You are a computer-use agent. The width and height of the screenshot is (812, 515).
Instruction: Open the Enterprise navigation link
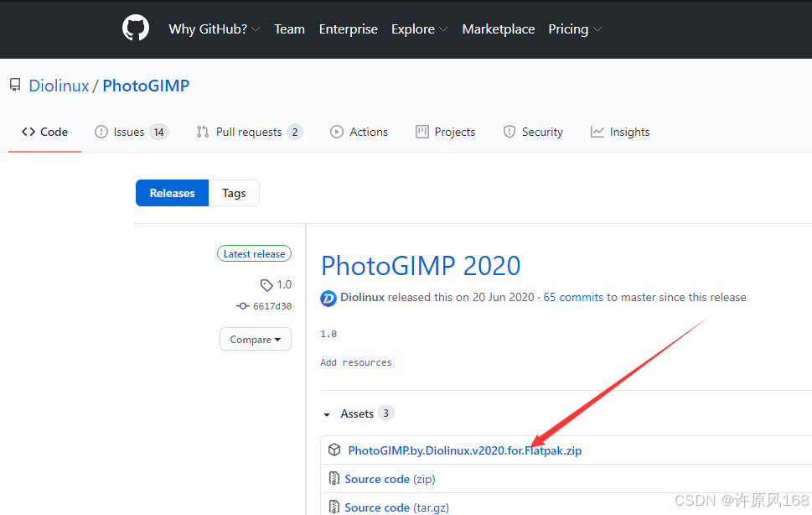click(x=348, y=29)
